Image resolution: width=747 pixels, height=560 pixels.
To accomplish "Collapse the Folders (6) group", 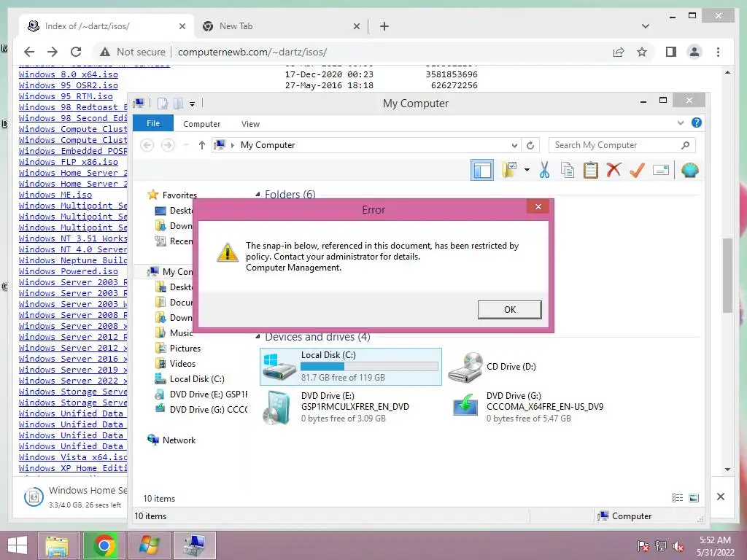I will pos(258,194).
